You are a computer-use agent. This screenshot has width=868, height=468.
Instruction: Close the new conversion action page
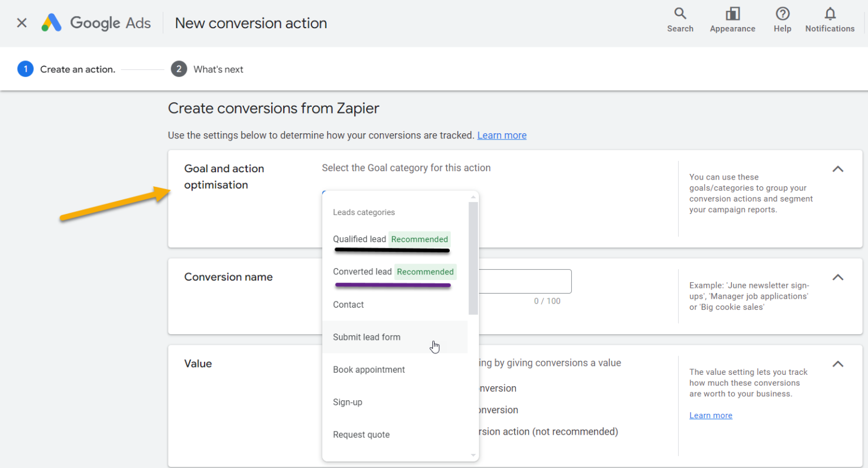22,23
